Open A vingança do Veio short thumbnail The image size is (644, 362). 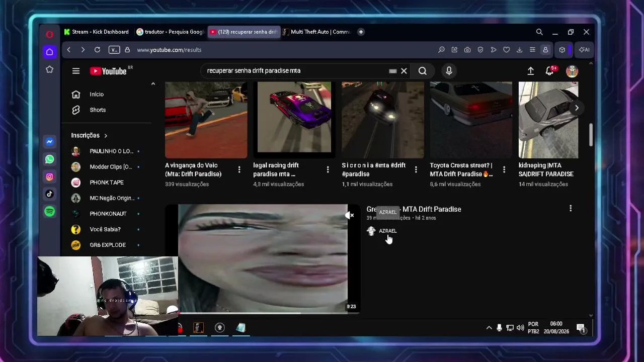(206, 120)
